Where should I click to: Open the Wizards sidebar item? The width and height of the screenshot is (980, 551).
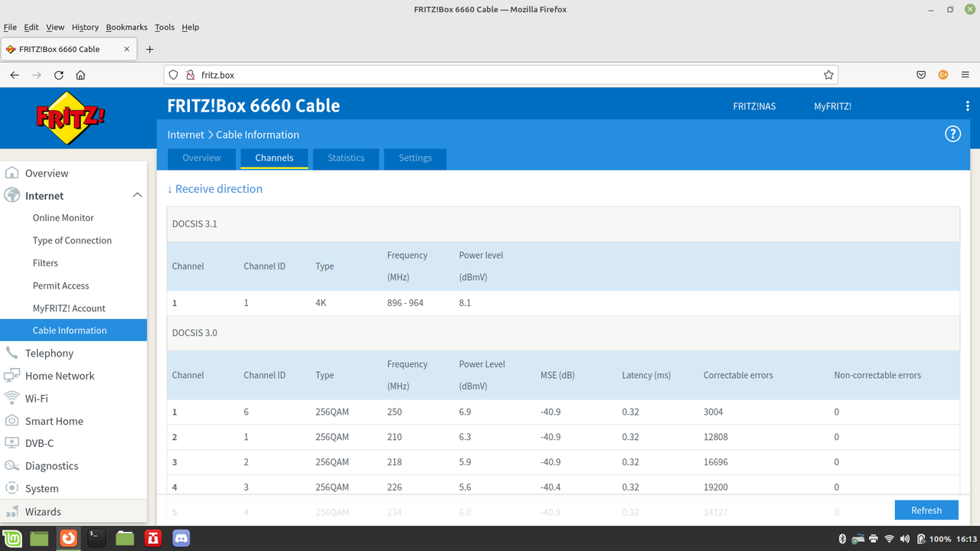[73, 512]
